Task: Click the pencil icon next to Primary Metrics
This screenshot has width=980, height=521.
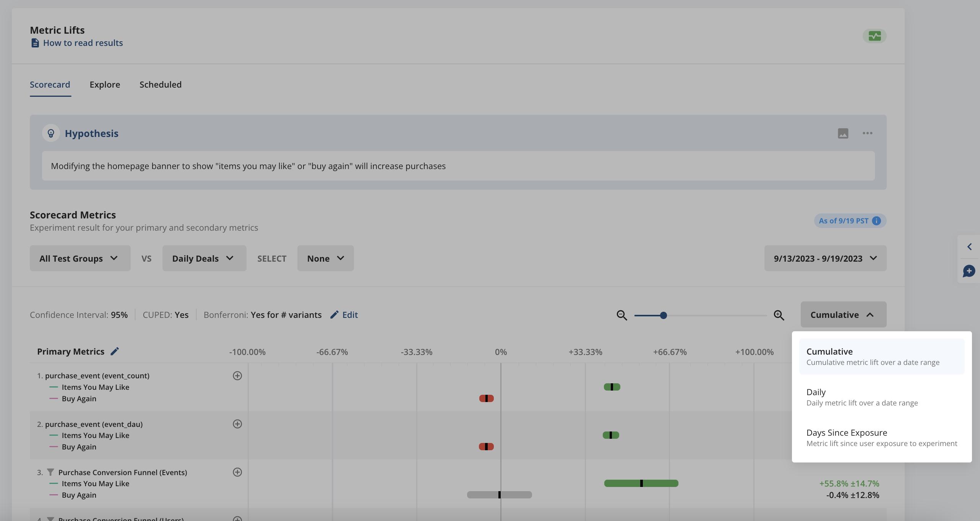Action: tap(115, 351)
